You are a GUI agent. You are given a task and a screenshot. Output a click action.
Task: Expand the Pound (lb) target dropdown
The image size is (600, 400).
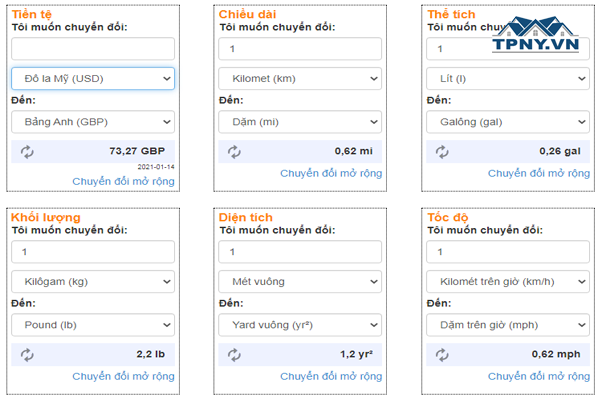(92, 324)
